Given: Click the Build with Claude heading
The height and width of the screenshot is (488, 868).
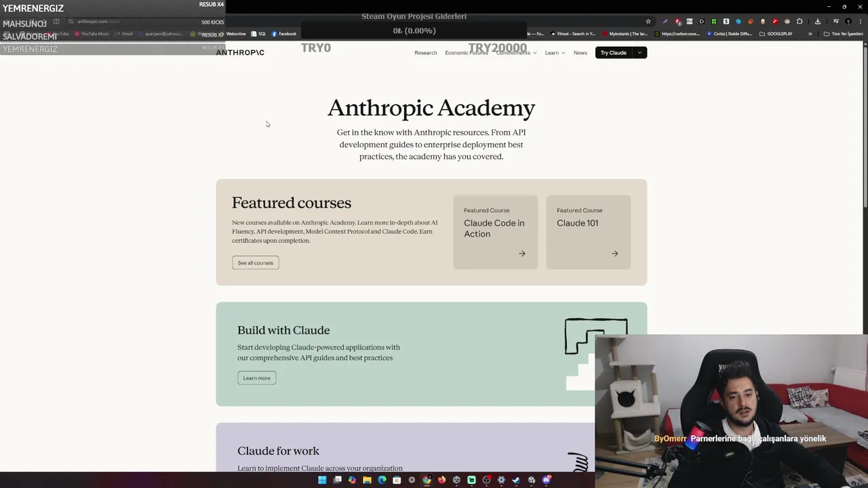Looking at the screenshot, I should point(283,330).
